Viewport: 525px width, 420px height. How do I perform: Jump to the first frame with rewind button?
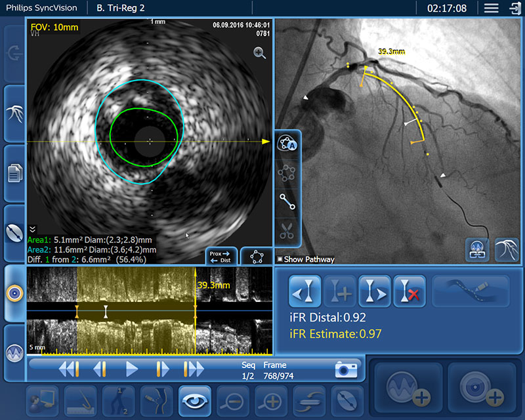tap(69, 369)
